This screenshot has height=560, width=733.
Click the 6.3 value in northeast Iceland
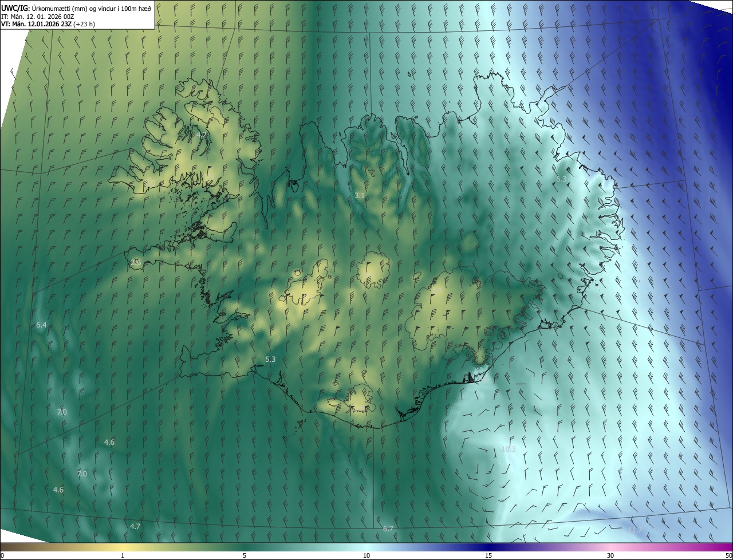pyautogui.click(x=561, y=179)
